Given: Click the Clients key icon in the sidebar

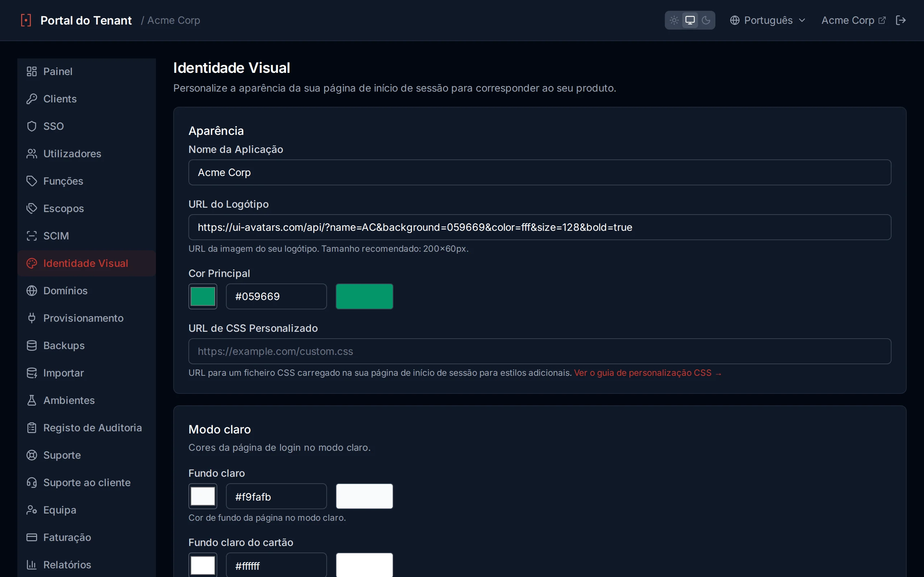Looking at the screenshot, I should point(32,99).
